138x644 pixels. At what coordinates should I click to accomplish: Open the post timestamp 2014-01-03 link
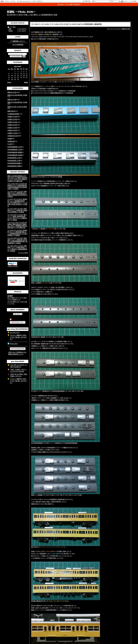click(x=114, y=29)
